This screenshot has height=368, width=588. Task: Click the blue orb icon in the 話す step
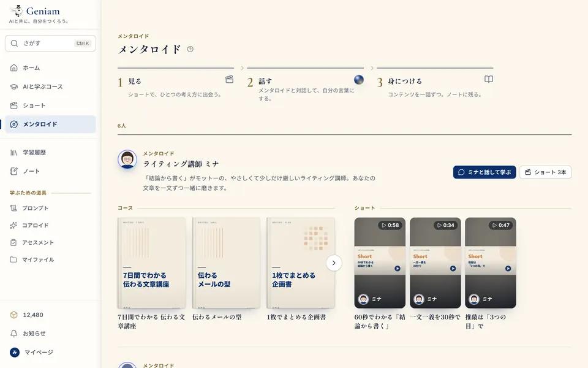pos(359,79)
